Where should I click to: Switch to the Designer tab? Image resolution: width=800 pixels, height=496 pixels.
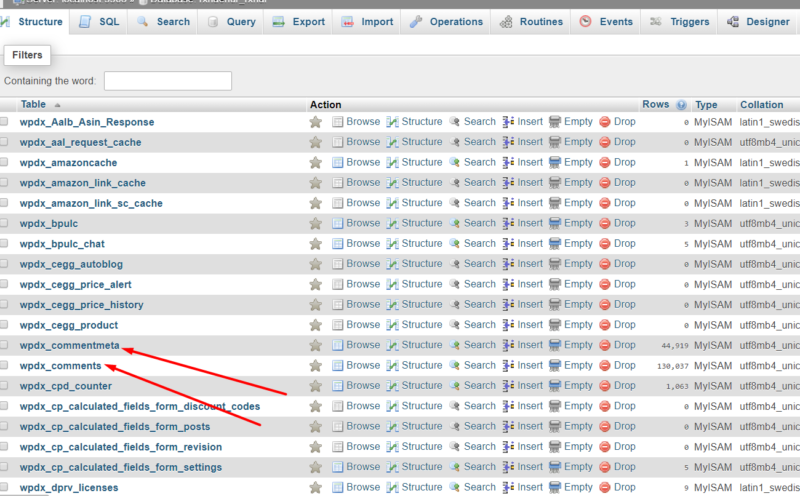(759, 22)
